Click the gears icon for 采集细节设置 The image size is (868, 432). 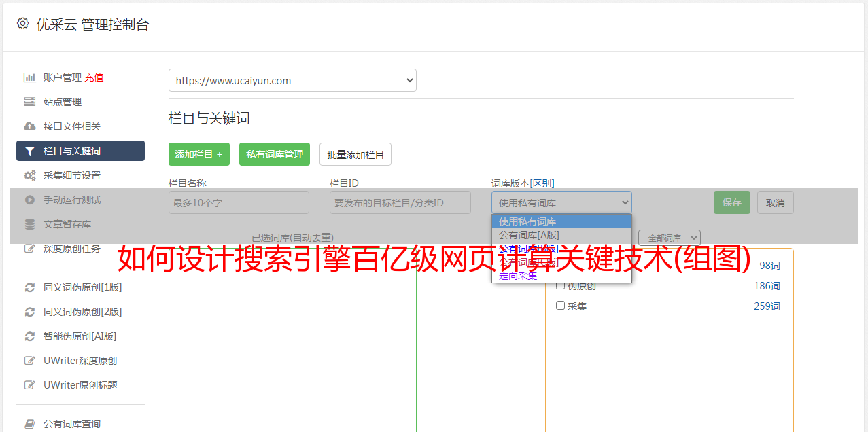(x=29, y=175)
